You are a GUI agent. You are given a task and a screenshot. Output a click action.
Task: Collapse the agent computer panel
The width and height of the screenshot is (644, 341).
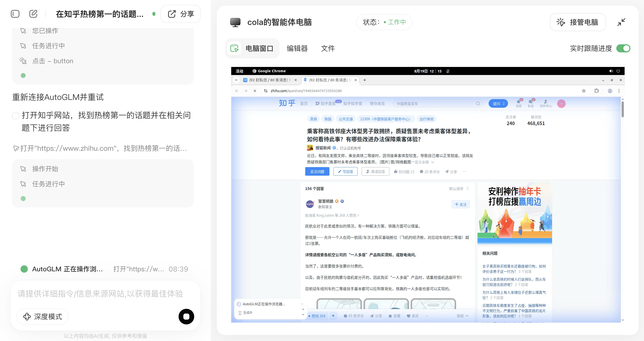[621, 22]
